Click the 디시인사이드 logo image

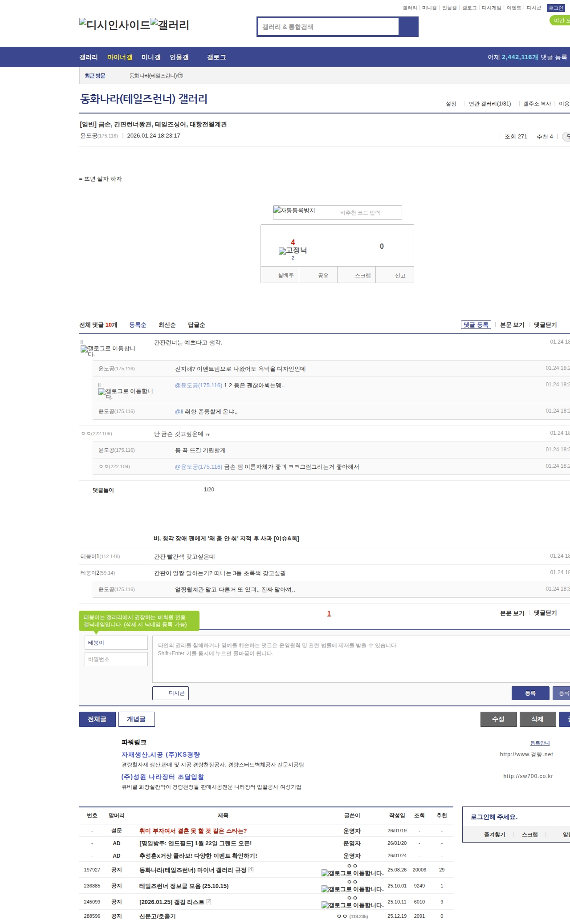click(x=114, y=24)
